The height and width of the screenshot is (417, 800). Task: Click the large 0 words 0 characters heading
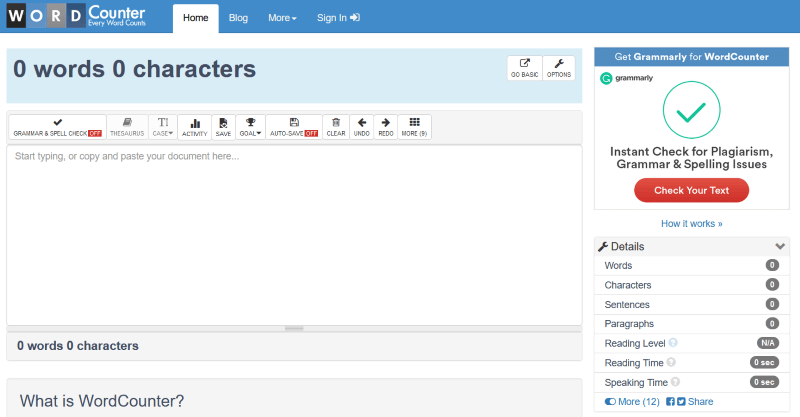[x=134, y=69]
